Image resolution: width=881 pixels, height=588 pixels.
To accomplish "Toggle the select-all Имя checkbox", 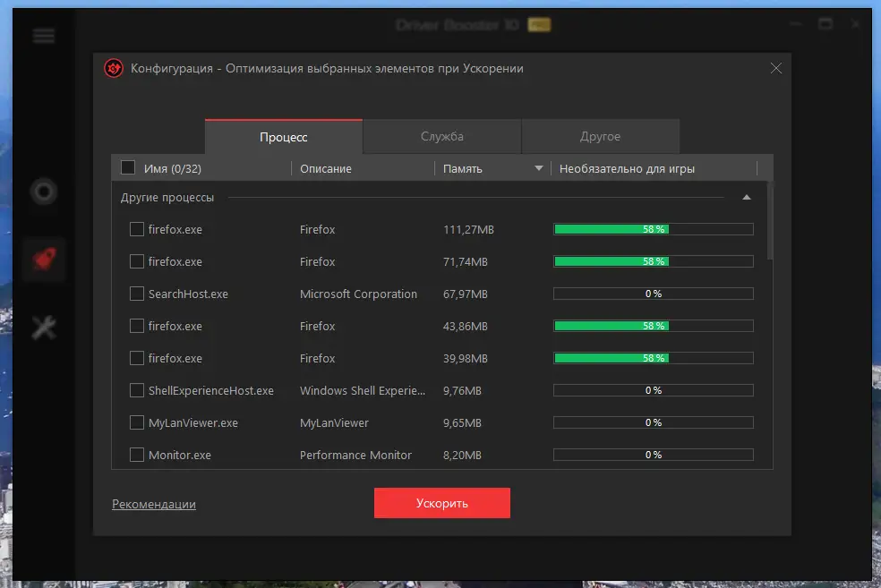I will pyautogui.click(x=128, y=167).
